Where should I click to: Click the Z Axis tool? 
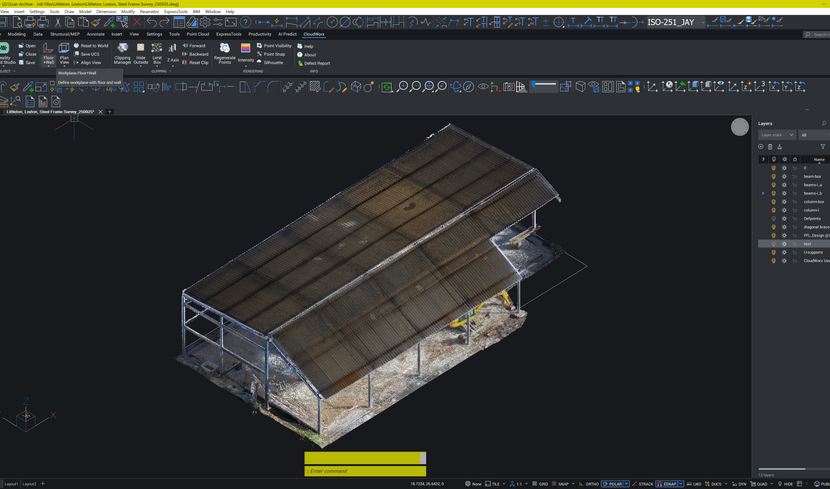(173, 53)
